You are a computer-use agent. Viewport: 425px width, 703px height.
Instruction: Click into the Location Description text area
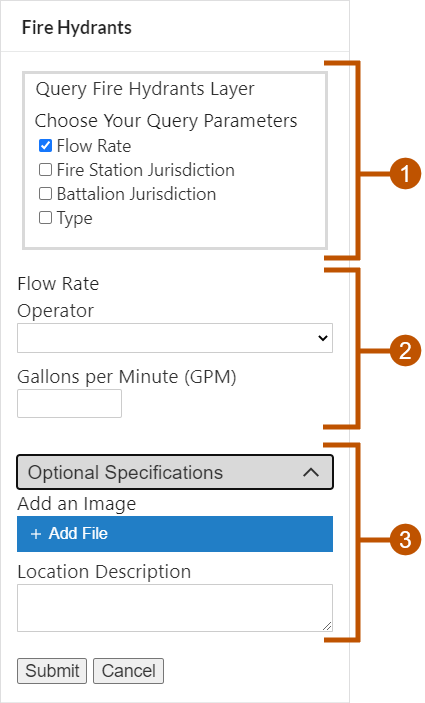click(175, 608)
